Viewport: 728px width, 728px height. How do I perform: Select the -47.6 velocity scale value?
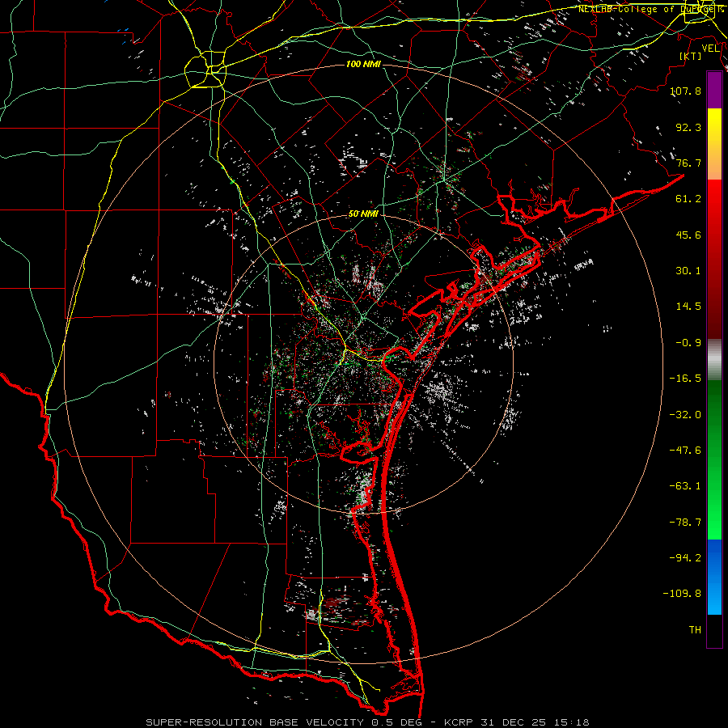pos(686,451)
